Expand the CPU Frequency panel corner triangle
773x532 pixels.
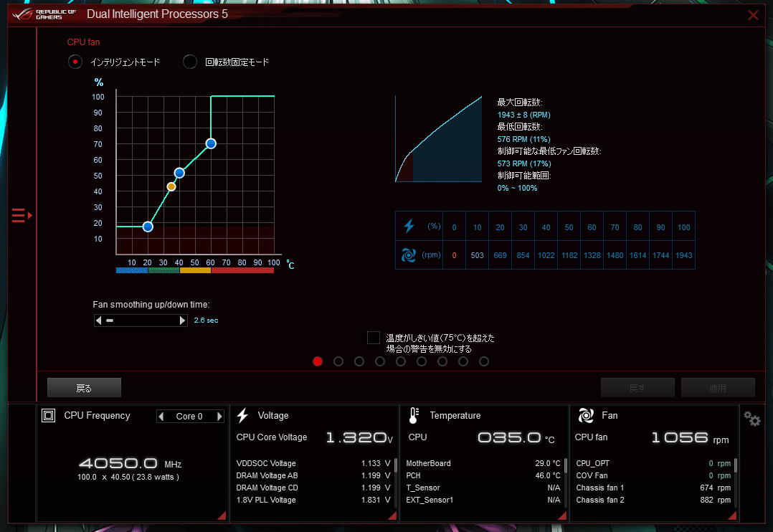pos(222,516)
